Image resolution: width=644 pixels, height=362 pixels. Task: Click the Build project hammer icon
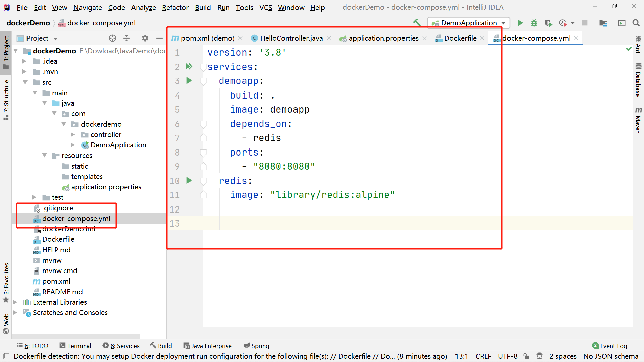417,23
